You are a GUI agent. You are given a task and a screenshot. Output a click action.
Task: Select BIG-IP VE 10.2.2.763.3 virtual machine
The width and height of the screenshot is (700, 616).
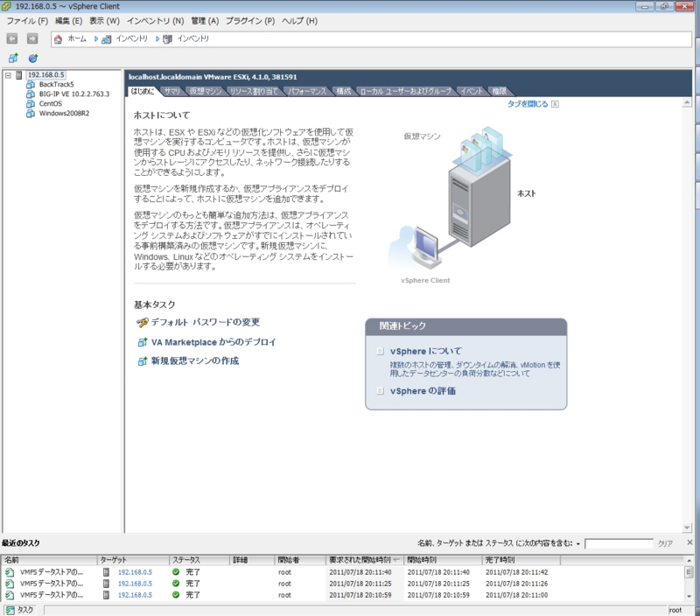[x=74, y=94]
